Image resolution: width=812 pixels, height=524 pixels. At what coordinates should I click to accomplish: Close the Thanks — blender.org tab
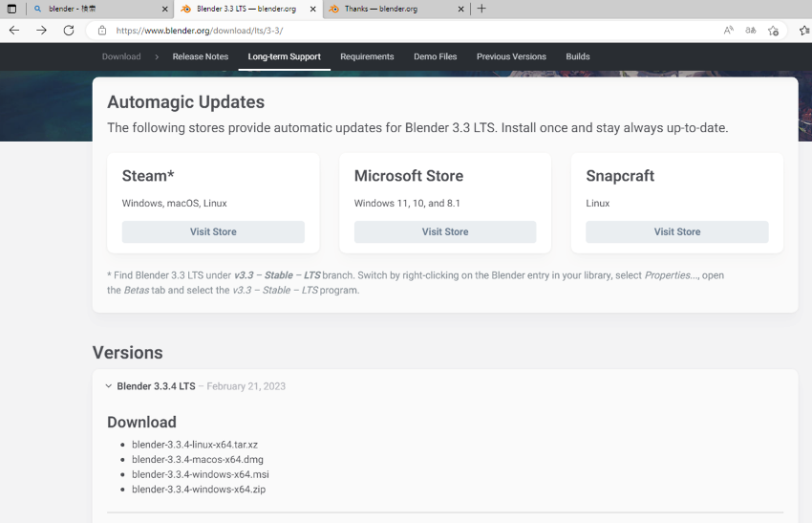point(460,9)
